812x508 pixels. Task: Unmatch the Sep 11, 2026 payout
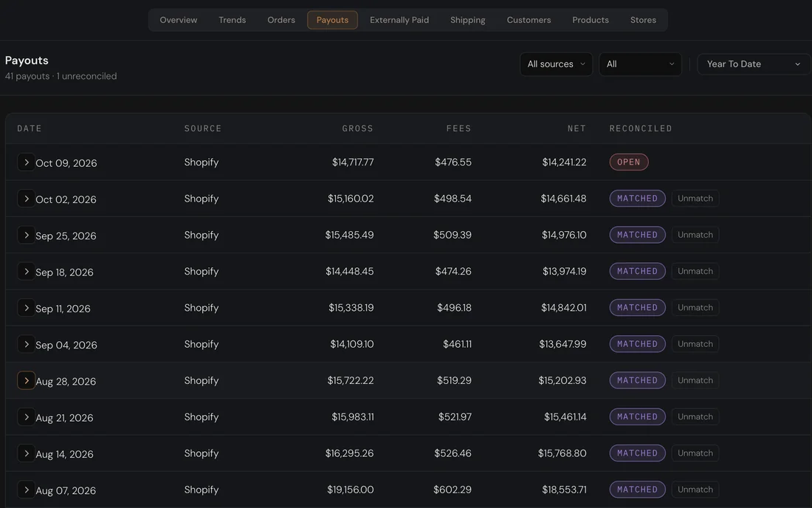695,308
